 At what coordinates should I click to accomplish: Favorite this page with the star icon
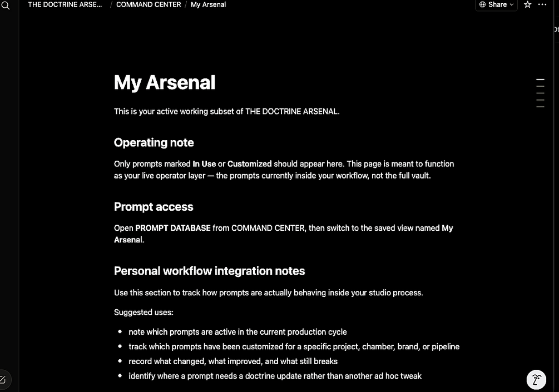tap(528, 4)
